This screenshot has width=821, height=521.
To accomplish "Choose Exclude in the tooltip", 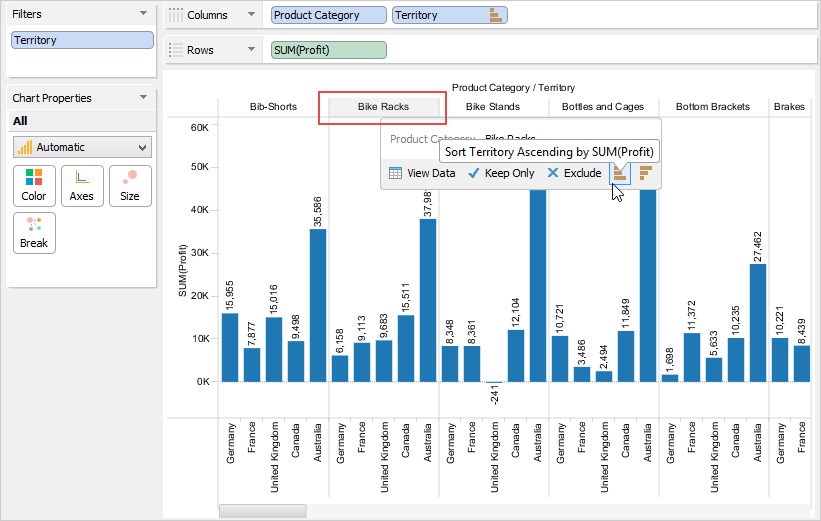I will pyautogui.click(x=574, y=173).
